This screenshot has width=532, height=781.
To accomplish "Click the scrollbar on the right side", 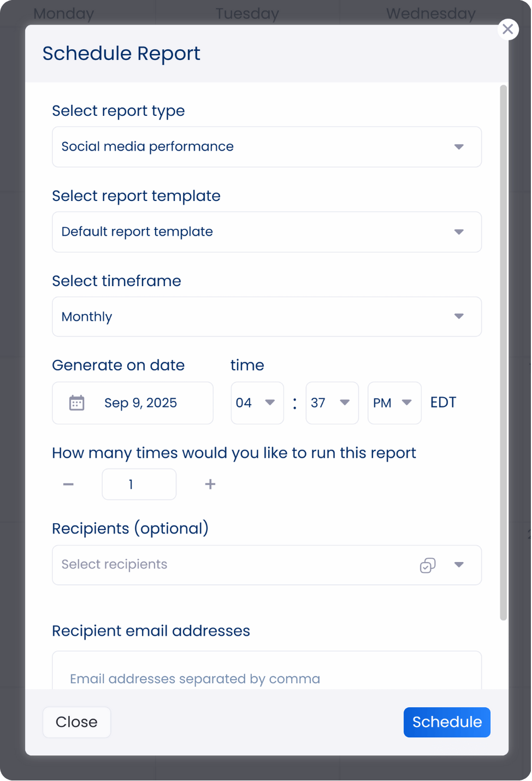I will [x=503, y=350].
